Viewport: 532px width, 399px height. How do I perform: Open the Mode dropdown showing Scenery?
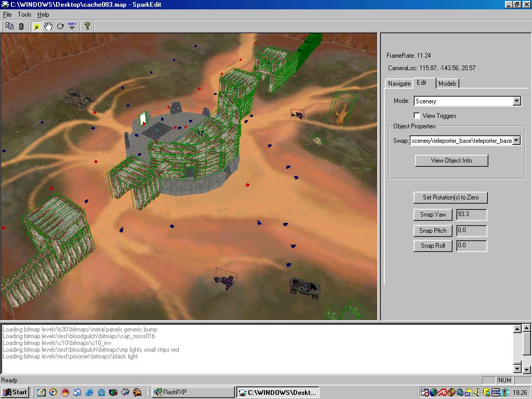tap(517, 101)
